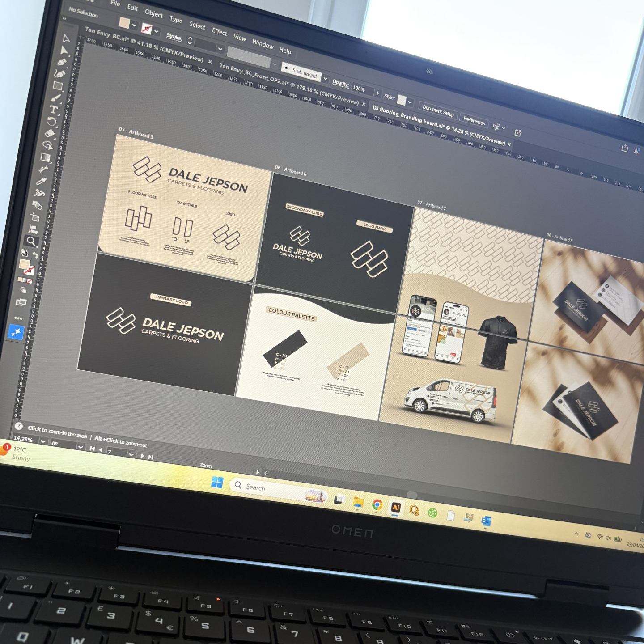
Task: Open Google Chrome from the taskbar
Action: pyautogui.click(x=377, y=505)
